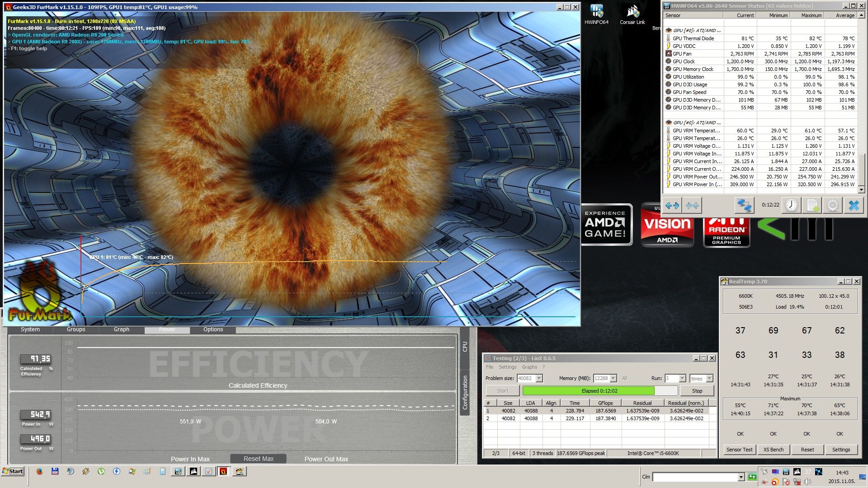Open HWiNFO remote network monitors button
Image resolution: width=868 pixels, height=488 pixels.
coord(744,206)
